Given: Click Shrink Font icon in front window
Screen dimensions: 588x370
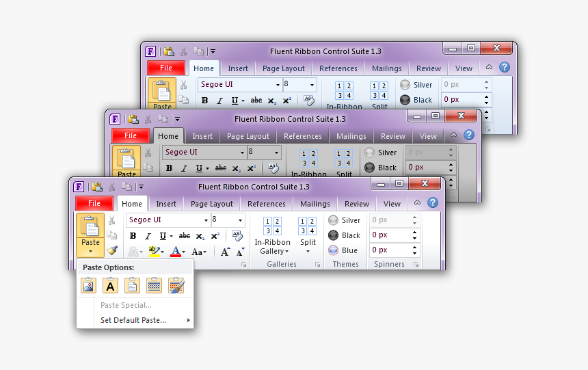Looking at the screenshot, I should (x=241, y=252).
